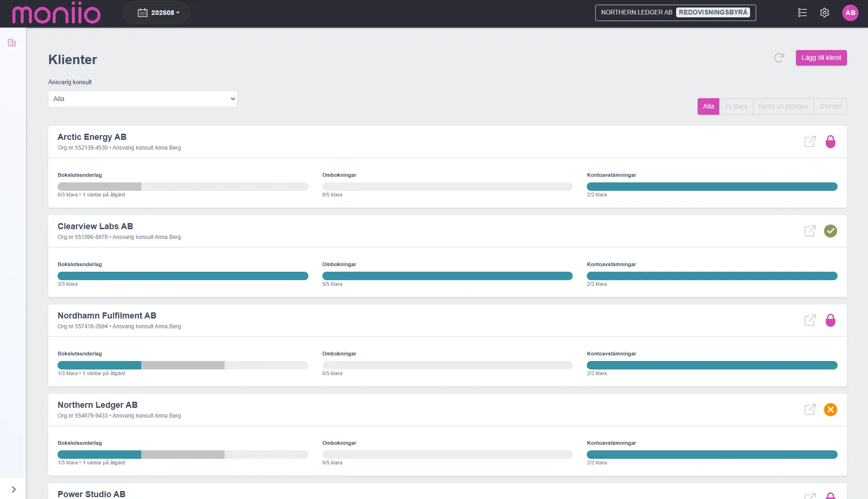Image resolution: width=868 pixels, height=499 pixels.
Task: Open Clearview Labs AB in new window
Action: pyautogui.click(x=810, y=231)
